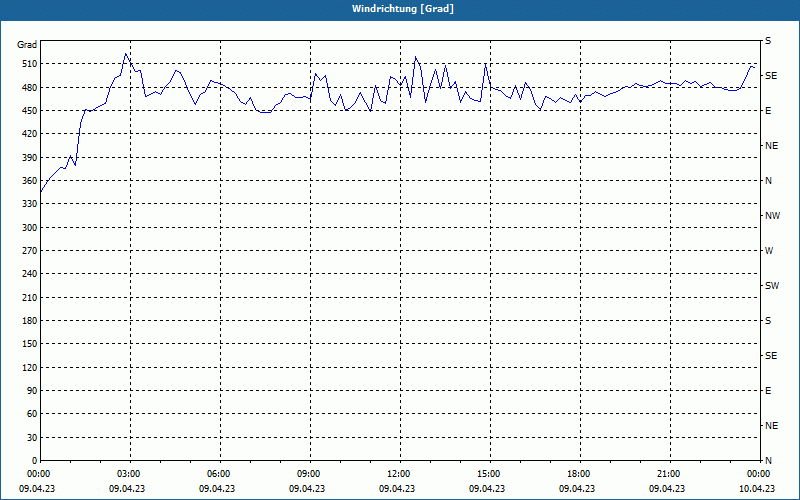Select the 'Grad' unit label on the value axis
The image size is (800, 500).
click(27, 45)
